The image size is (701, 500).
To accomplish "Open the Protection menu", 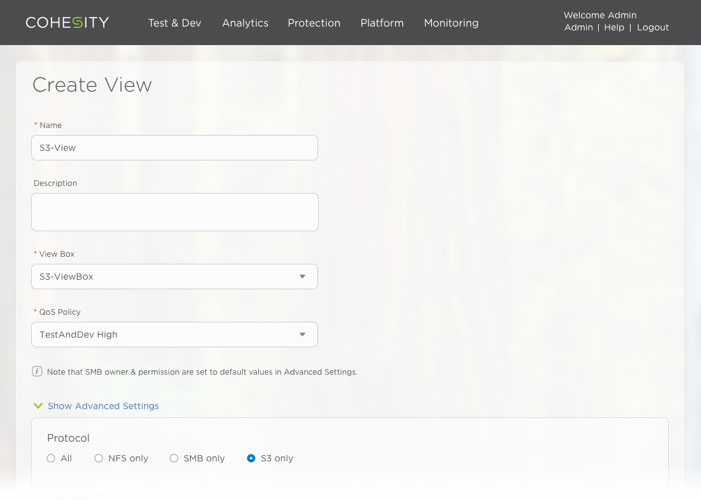I will click(314, 23).
